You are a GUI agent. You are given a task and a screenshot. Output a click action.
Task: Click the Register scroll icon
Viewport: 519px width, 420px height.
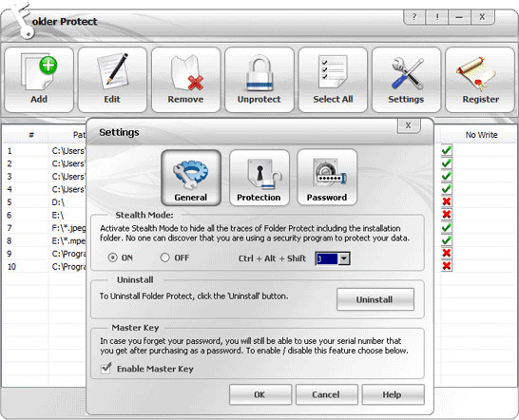[480, 80]
